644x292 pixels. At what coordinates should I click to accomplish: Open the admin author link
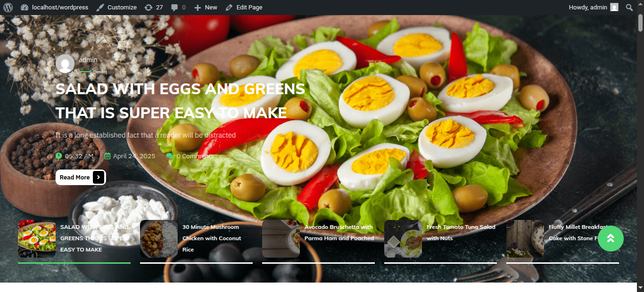click(x=88, y=60)
